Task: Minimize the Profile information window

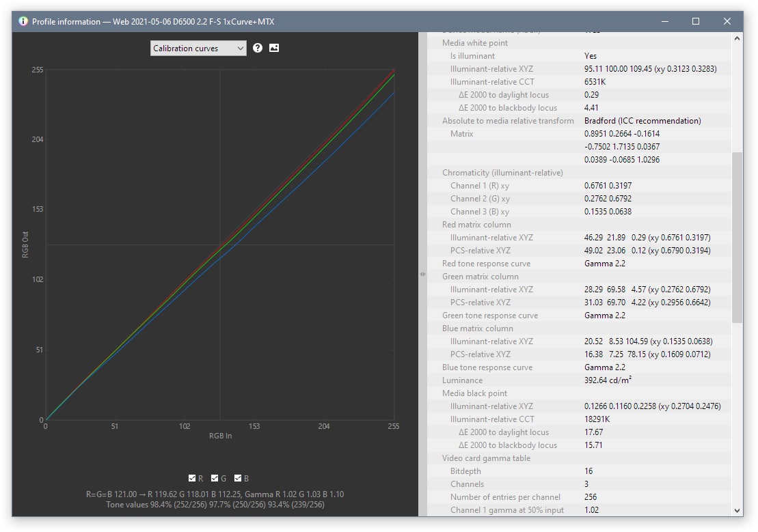Action: tap(664, 21)
